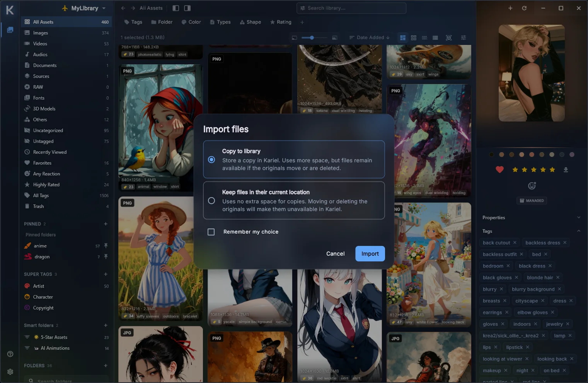Click the girl at window thumbnail
Image resolution: width=588 pixels, height=383 pixels.
[160, 128]
